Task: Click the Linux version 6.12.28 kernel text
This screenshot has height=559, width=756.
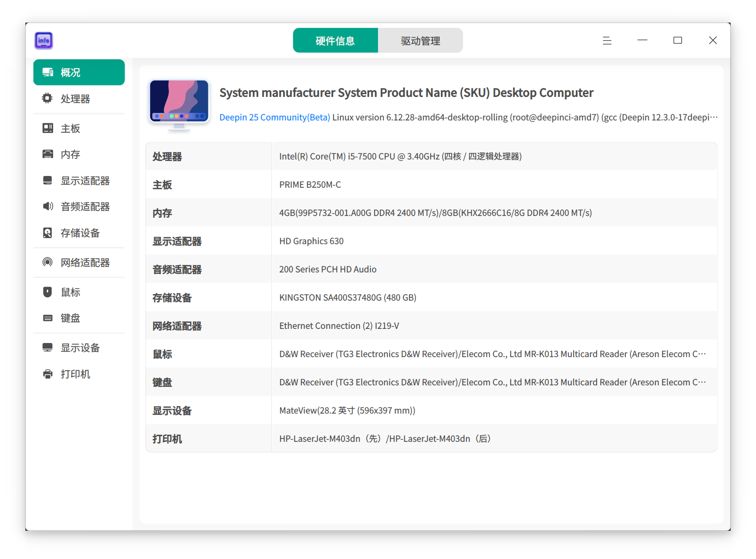Action: [525, 117]
